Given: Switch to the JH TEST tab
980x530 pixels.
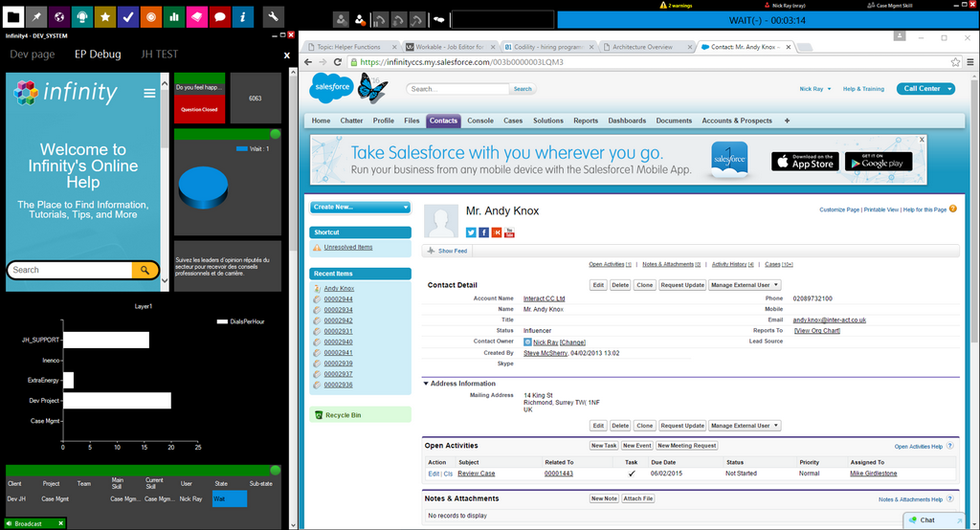Looking at the screenshot, I should 160,55.
